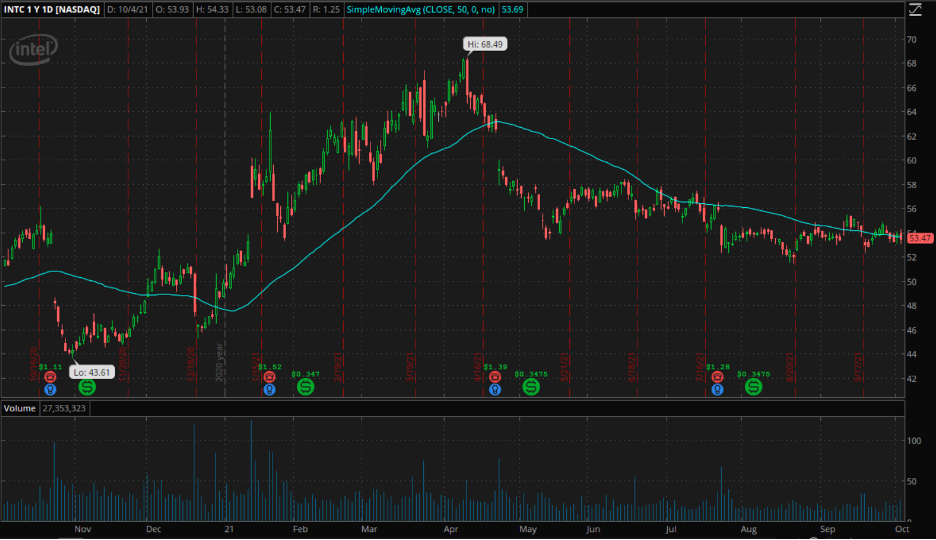Click the green dividend icon near the Aug label
This screenshot has width=936, height=540.
(753, 387)
